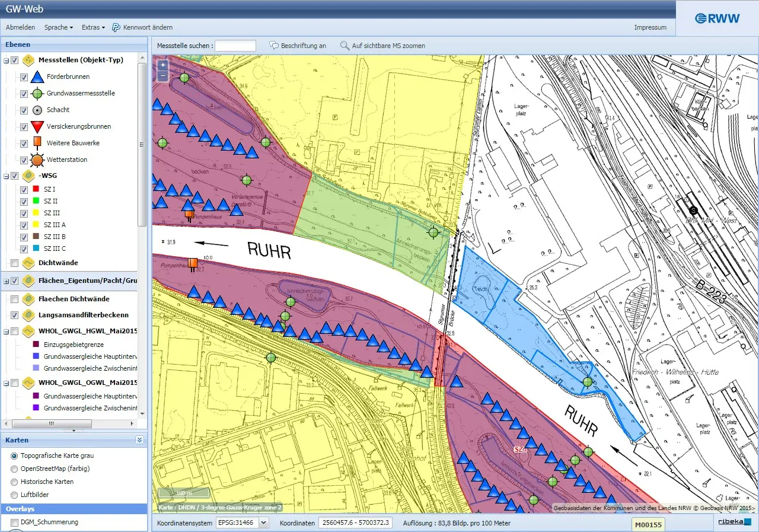The image size is (759, 532).
Task: Collapse the WHOL_GWGL_HGWL_Mai2015 tree node
Action: (6, 332)
